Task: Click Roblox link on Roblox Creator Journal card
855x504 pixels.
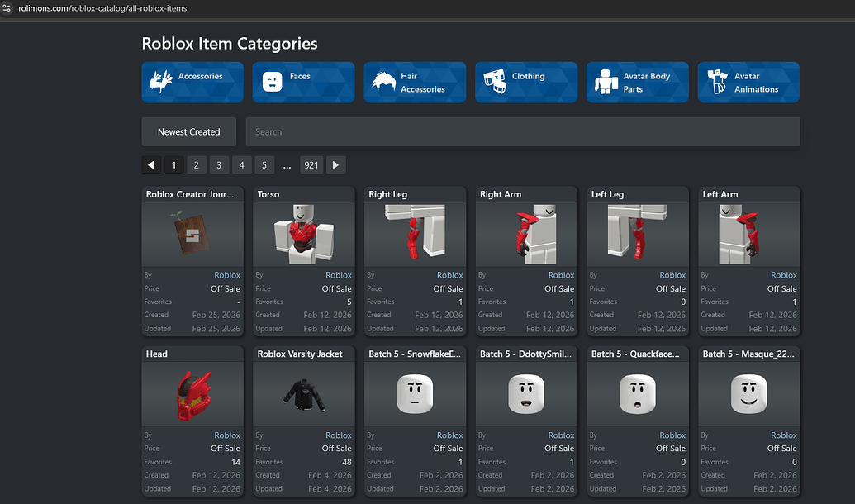Action: click(227, 275)
